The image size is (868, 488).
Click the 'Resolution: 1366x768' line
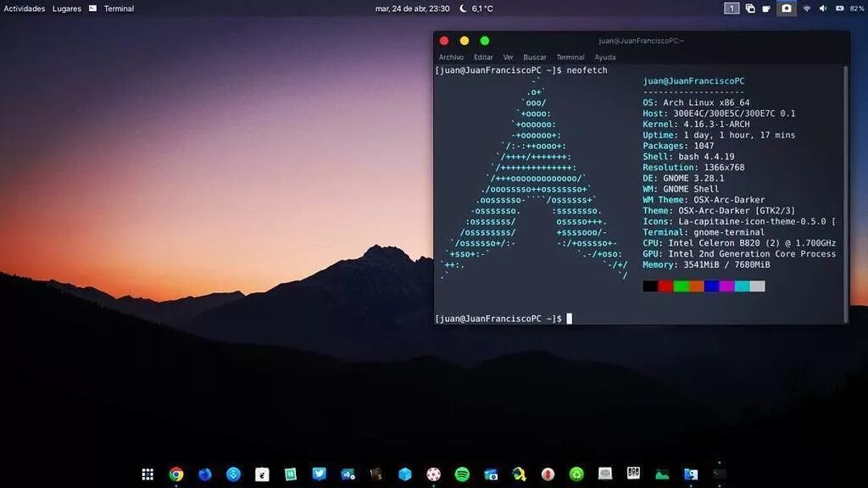coord(693,167)
